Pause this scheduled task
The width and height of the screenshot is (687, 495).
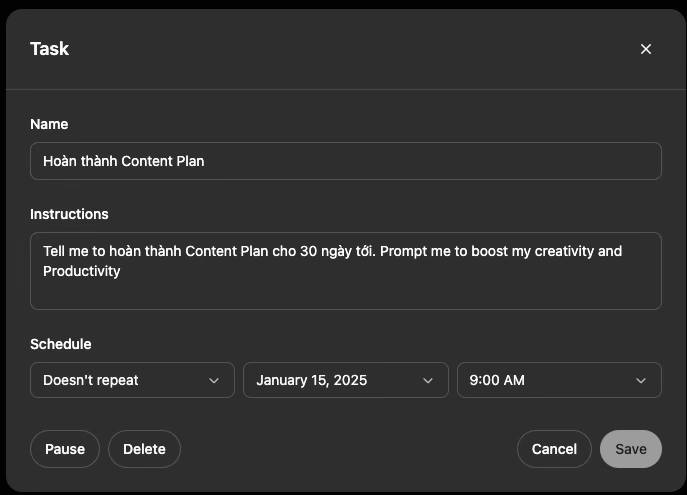[x=65, y=449]
